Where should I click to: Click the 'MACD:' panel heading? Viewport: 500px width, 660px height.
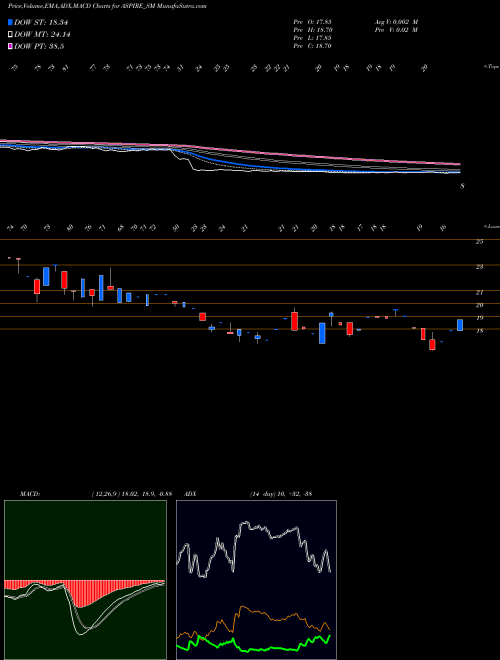[x=29, y=493]
